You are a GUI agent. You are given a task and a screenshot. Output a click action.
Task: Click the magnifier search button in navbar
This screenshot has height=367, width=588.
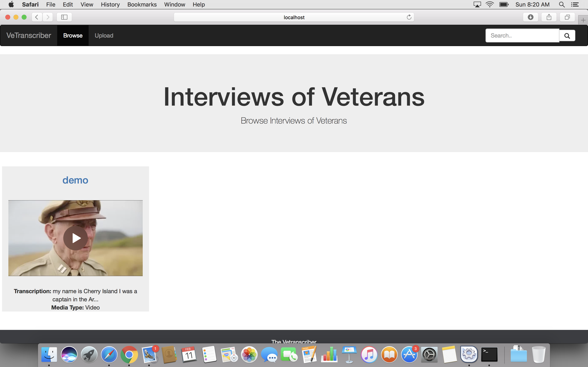pyautogui.click(x=567, y=36)
